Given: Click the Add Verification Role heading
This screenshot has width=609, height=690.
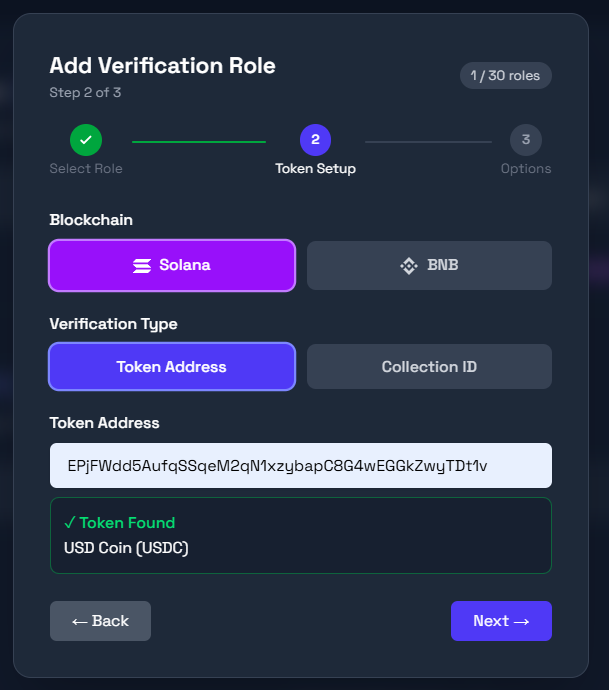Looking at the screenshot, I should coord(162,66).
